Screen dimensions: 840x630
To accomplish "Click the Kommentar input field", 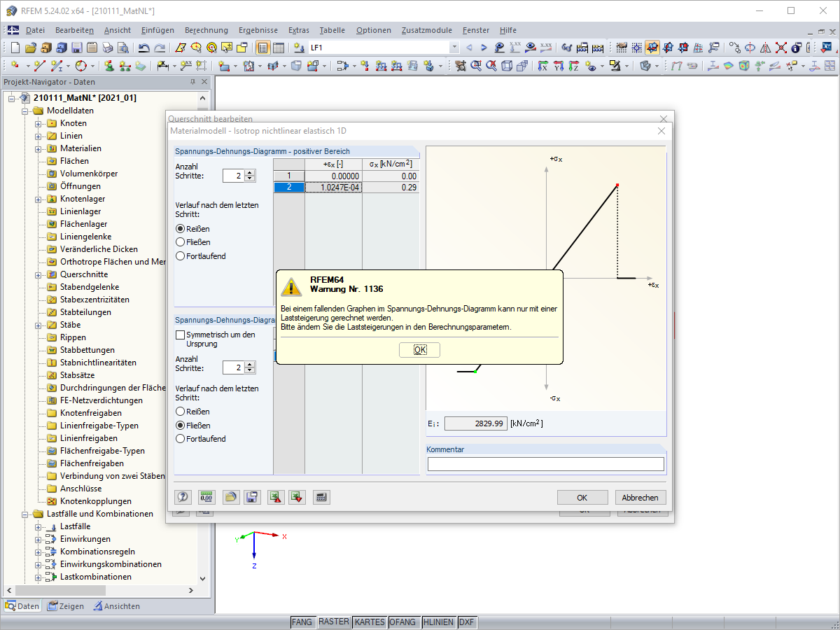I will tap(546, 464).
